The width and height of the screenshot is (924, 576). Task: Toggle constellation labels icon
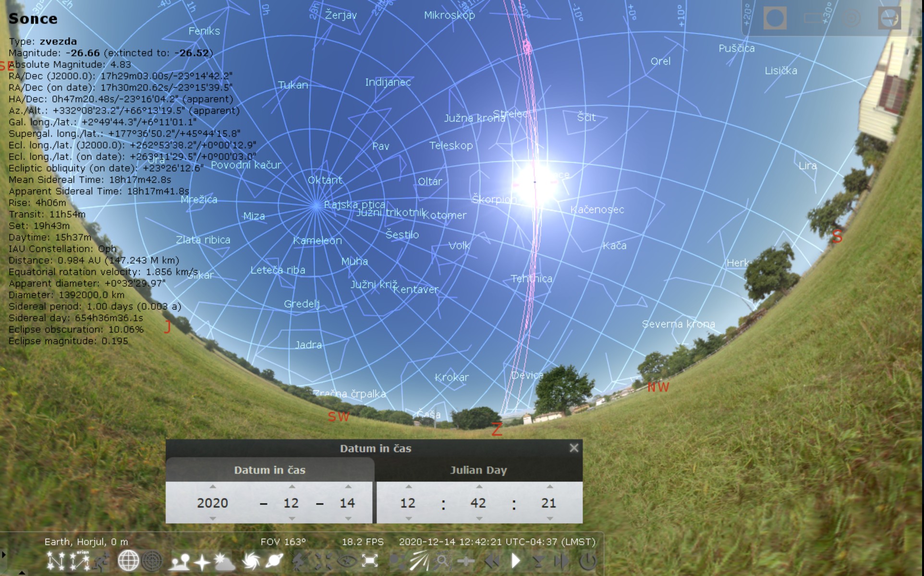point(80,561)
